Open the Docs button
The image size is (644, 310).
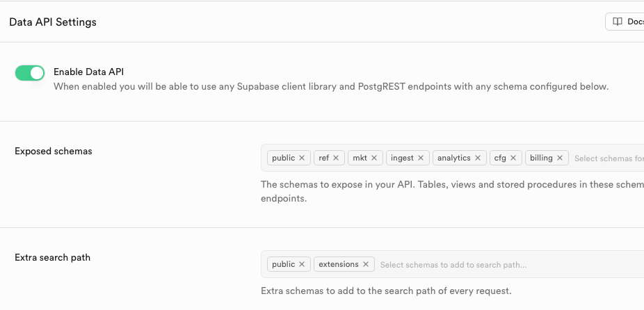[x=626, y=22]
